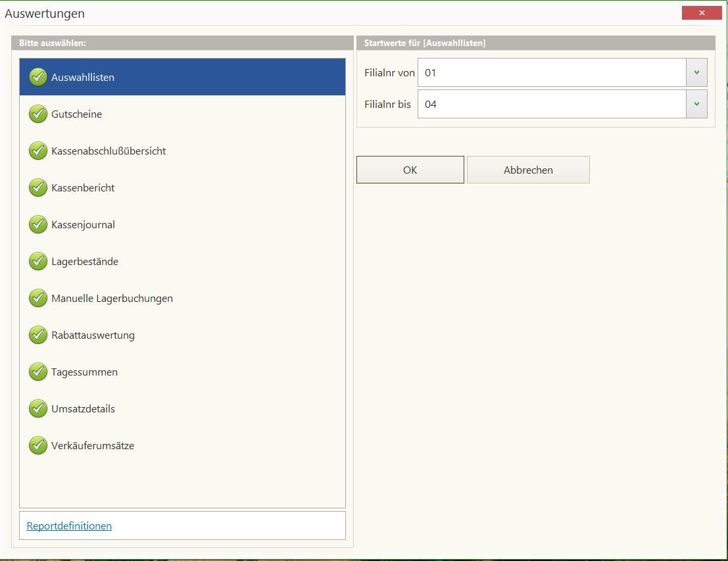Close the Auswertungen window
728x561 pixels.
[x=701, y=13]
